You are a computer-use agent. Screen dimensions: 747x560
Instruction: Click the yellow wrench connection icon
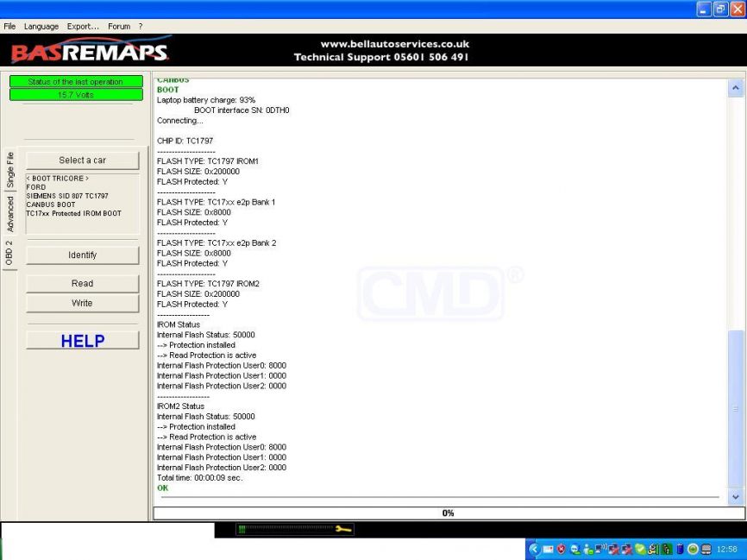(x=343, y=529)
